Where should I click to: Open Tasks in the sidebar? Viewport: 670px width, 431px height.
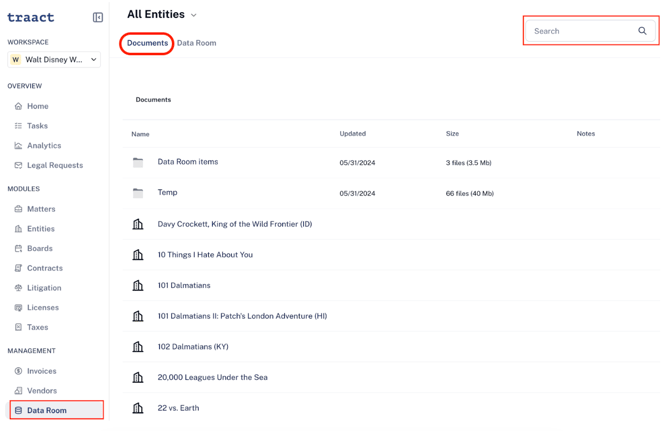pos(37,126)
